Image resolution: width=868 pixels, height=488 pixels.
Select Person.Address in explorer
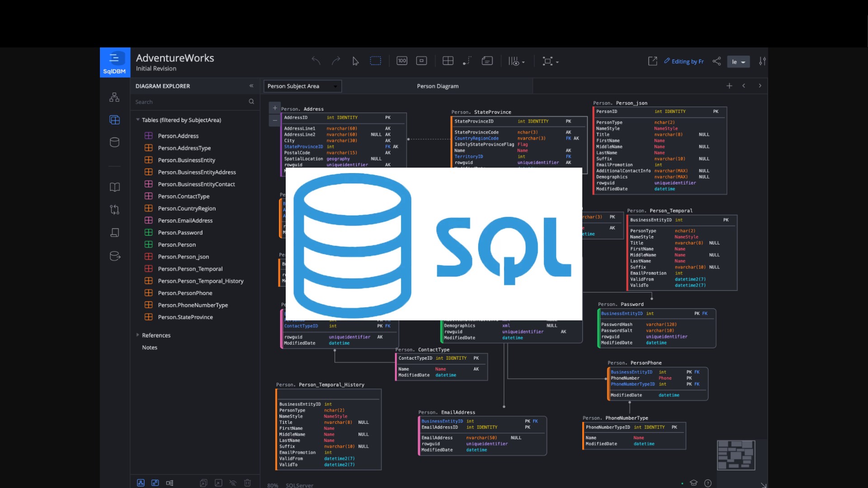[178, 136]
